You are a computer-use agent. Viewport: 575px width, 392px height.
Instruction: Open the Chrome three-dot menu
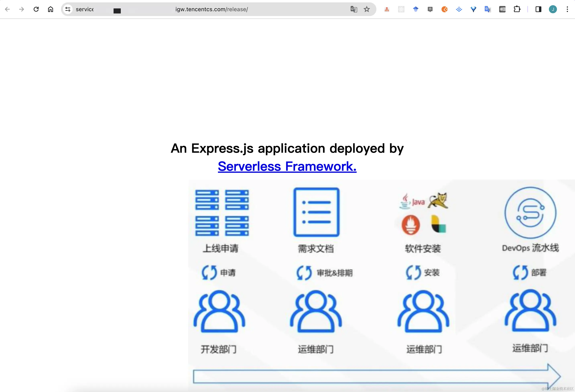click(x=567, y=9)
